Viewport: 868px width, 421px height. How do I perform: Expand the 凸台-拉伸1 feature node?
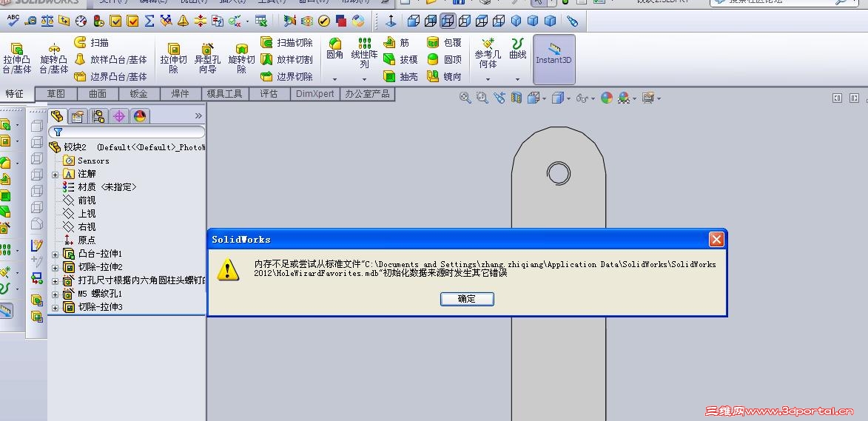pyautogui.click(x=55, y=255)
